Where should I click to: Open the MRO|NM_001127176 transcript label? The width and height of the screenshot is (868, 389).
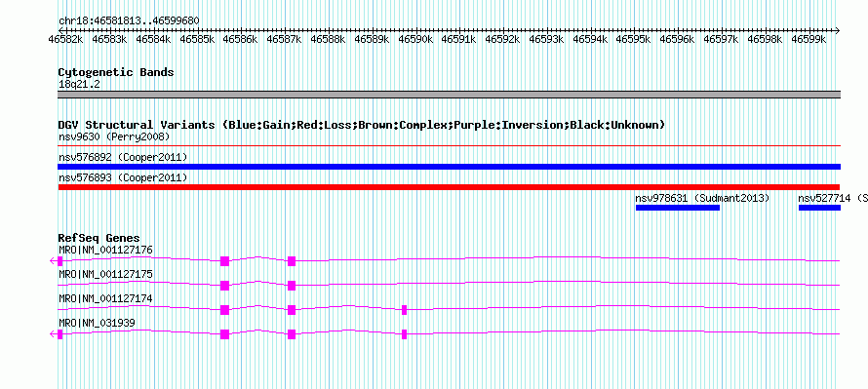coord(105,251)
